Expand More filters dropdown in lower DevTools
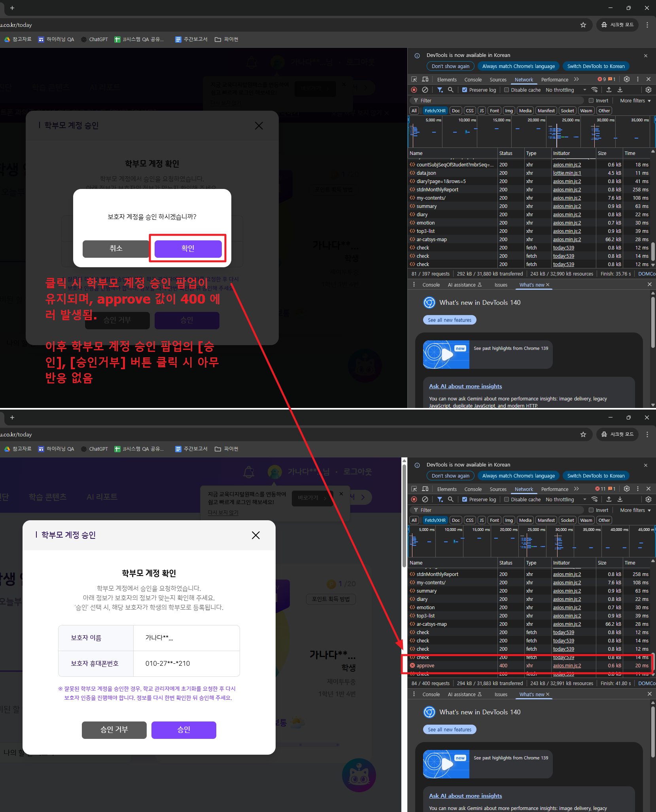The image size is (656, 812). coord(635,510)
